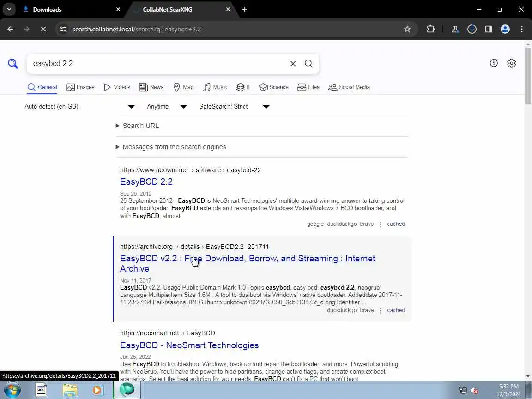The image size is (532, 399).
Task: Open the Anytime time range dropdown
Action: pyautogui.click(x=167, y=107)
